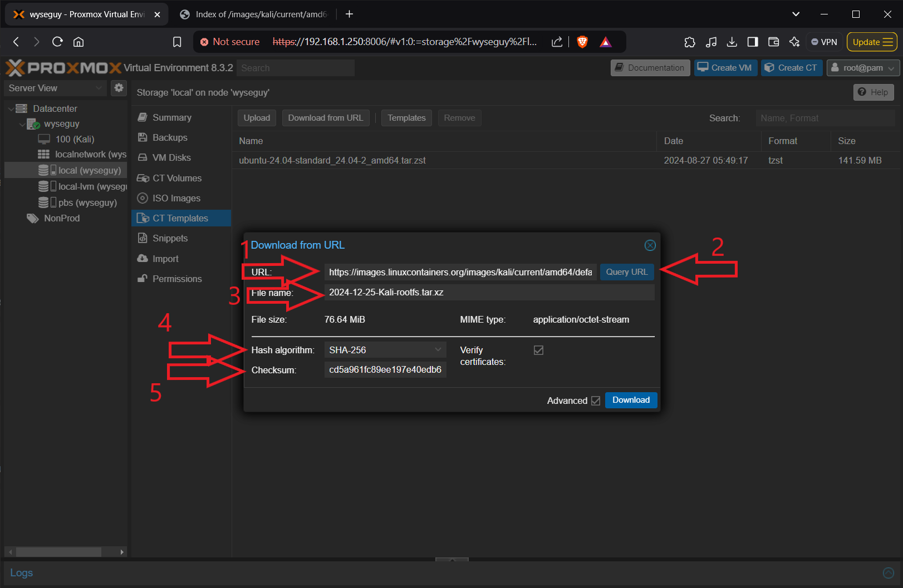Click the Proxmox logo
The image size is (903, 588).
click(63, 68)
